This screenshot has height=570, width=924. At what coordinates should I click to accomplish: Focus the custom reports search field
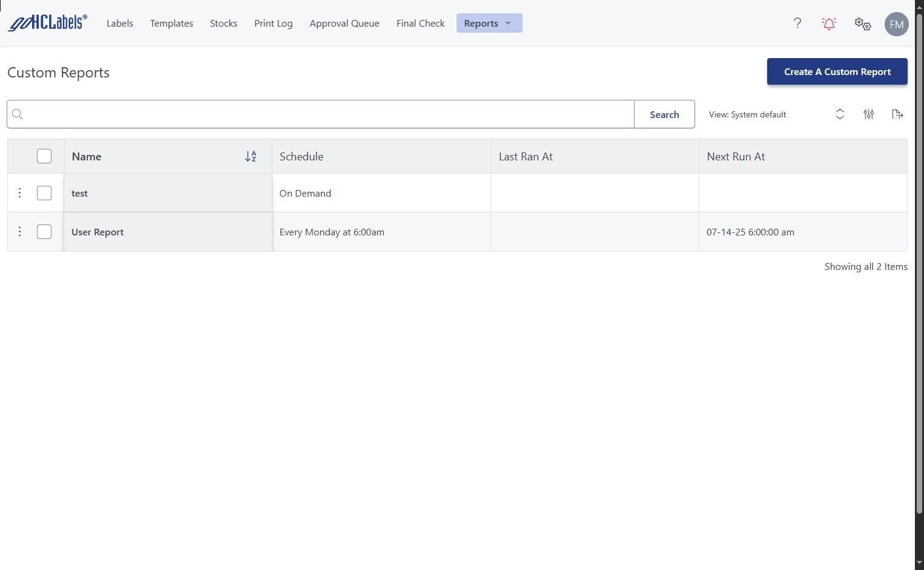click(327, 114)
